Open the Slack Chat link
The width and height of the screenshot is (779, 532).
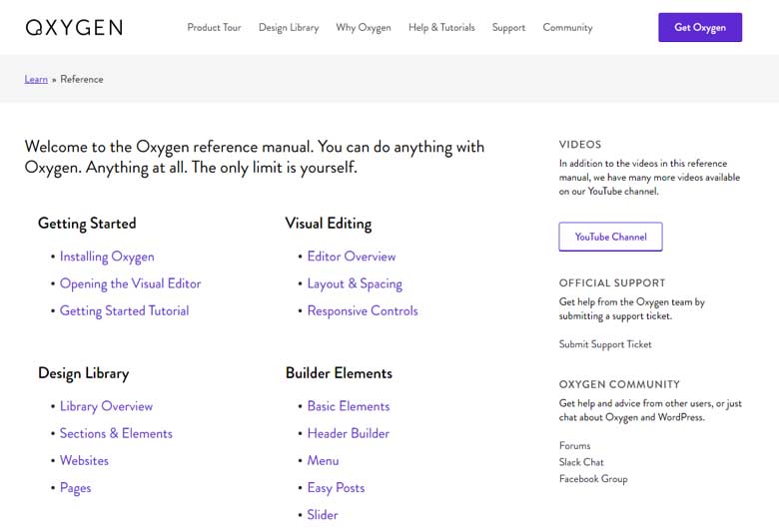[x=581, y=462]
